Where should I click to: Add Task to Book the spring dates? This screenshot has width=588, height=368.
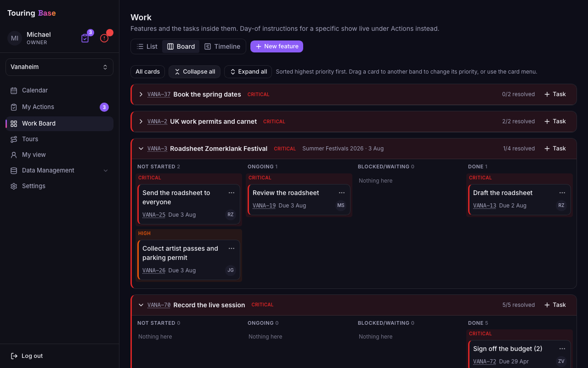[x=555, y=94]
